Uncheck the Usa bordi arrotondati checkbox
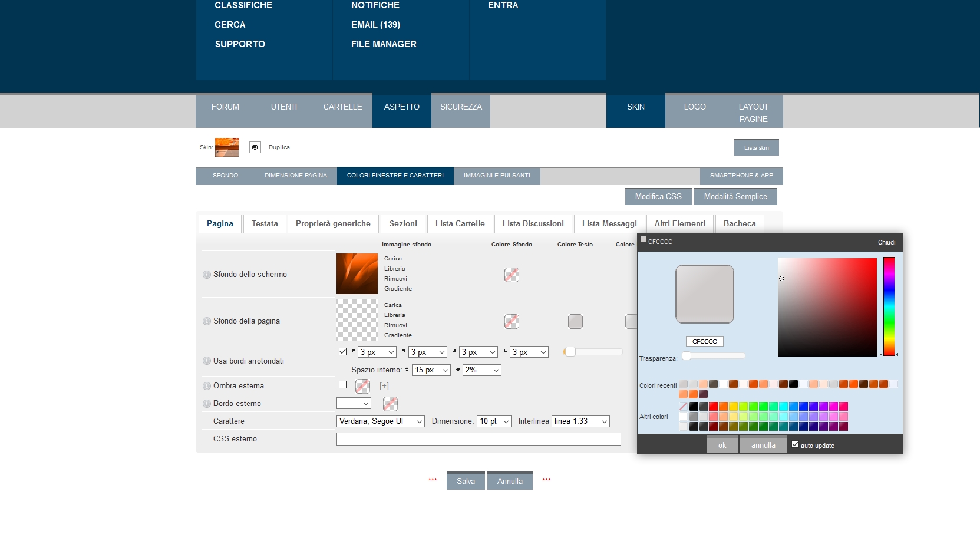Viewport: 980px width, 554px height. [342, 352]
